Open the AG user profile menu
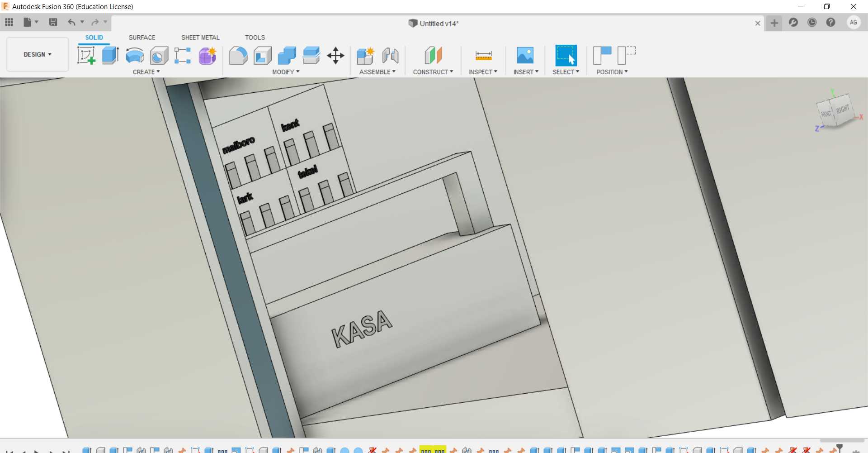The height and width of the screenshot is (453, 868). point(854,22)
